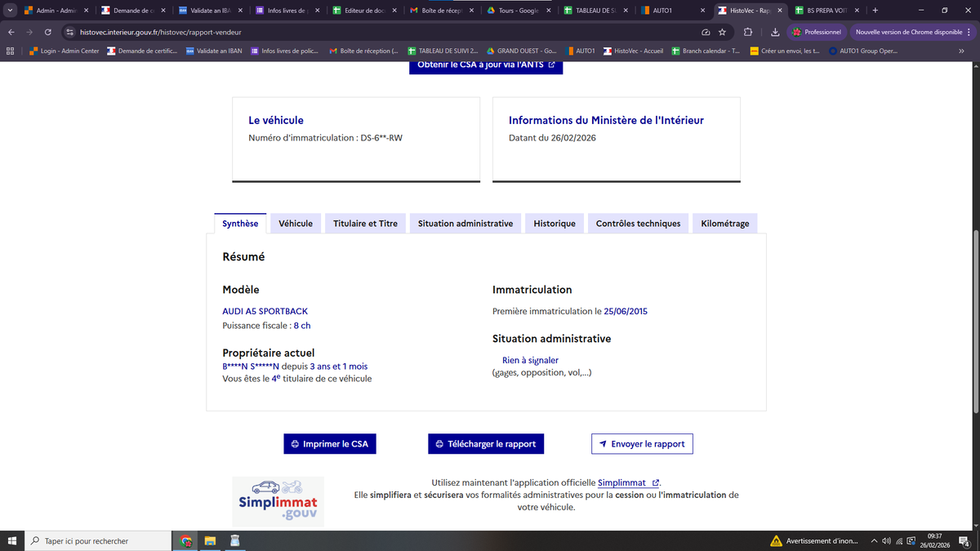
Task: Open a new browser tab
Action: (x=875, y=11)
